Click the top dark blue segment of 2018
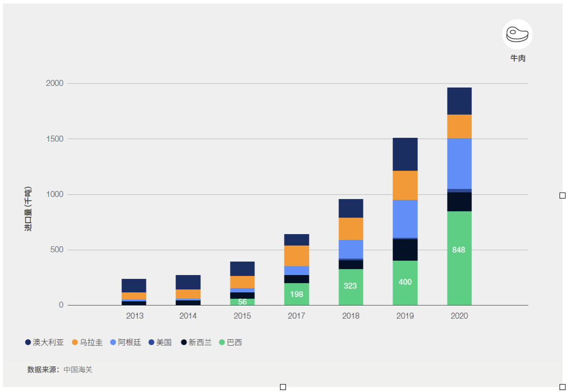This screenshot has height=392, width=567. coord(351,208)
